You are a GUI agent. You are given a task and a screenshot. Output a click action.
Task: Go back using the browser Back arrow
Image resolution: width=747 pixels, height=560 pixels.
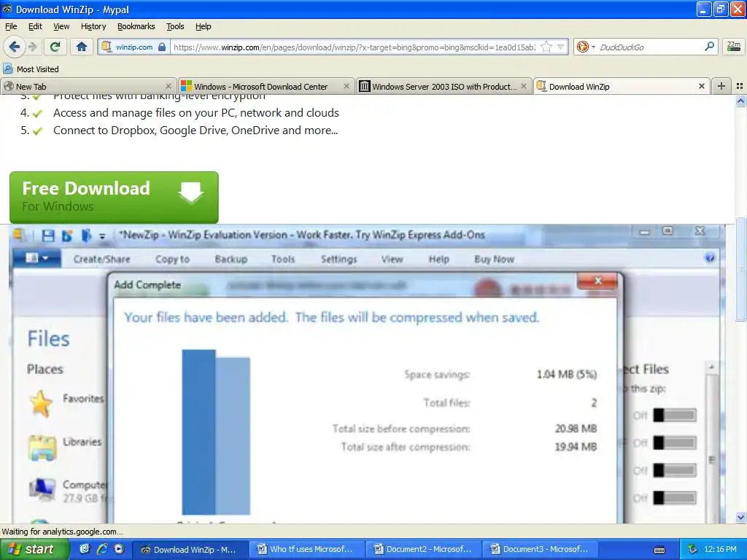[15, 47]
